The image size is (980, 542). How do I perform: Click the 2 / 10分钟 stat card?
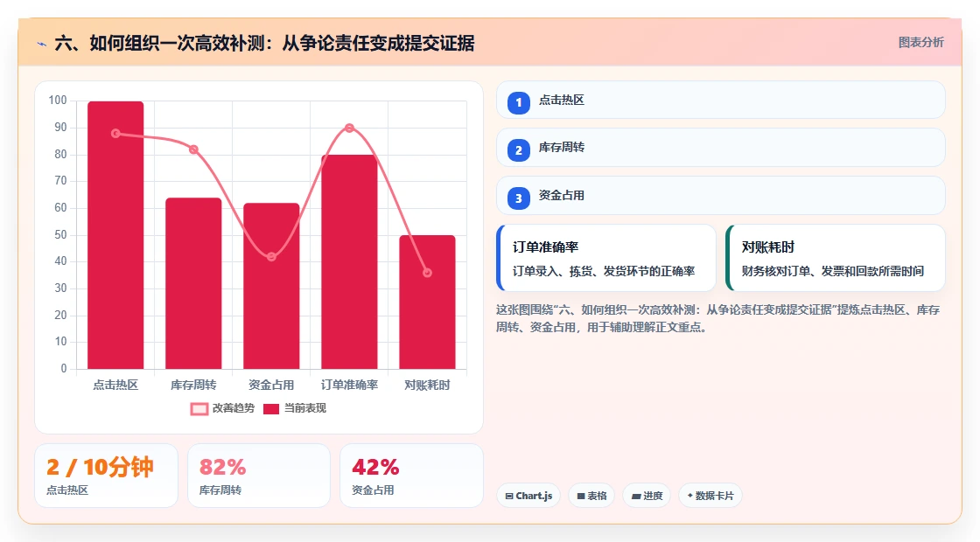tap(106, 476)
